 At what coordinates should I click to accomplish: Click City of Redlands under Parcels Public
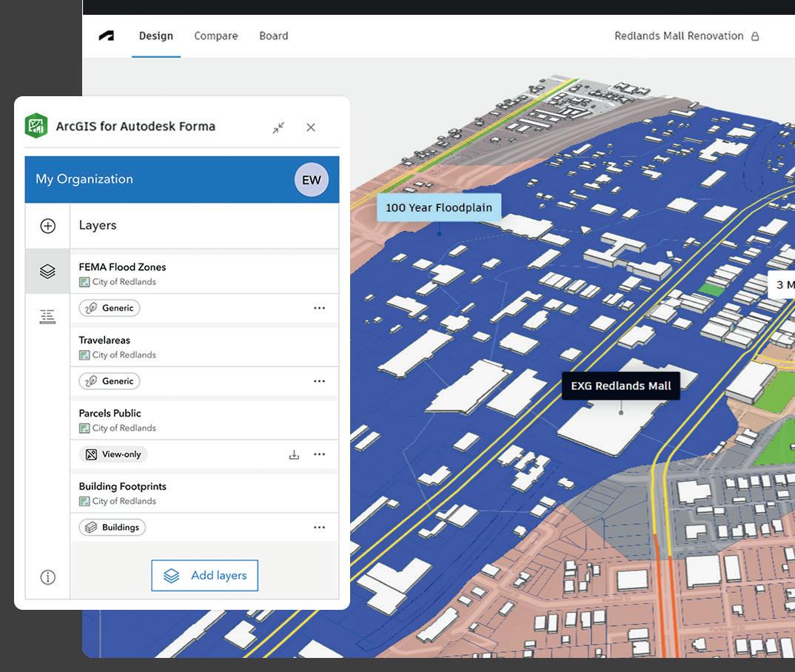pyautogui.click(x=124, y=428)
